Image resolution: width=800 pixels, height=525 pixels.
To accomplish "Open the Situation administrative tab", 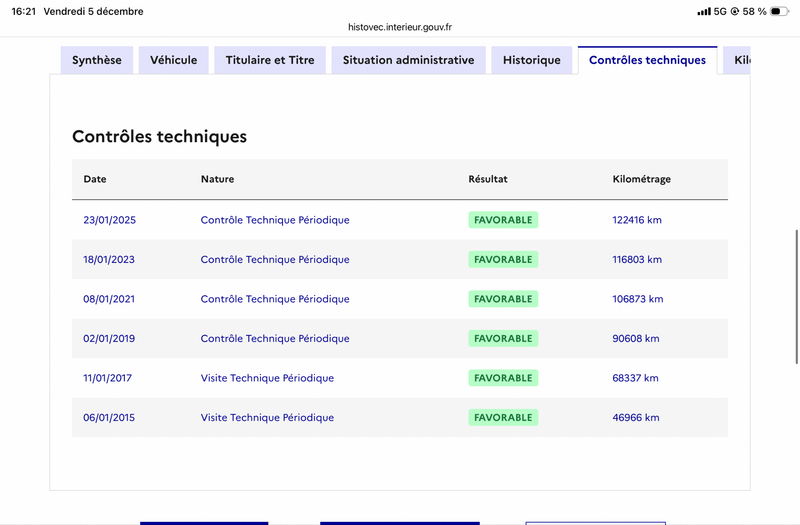I will (x=408, y=60).
